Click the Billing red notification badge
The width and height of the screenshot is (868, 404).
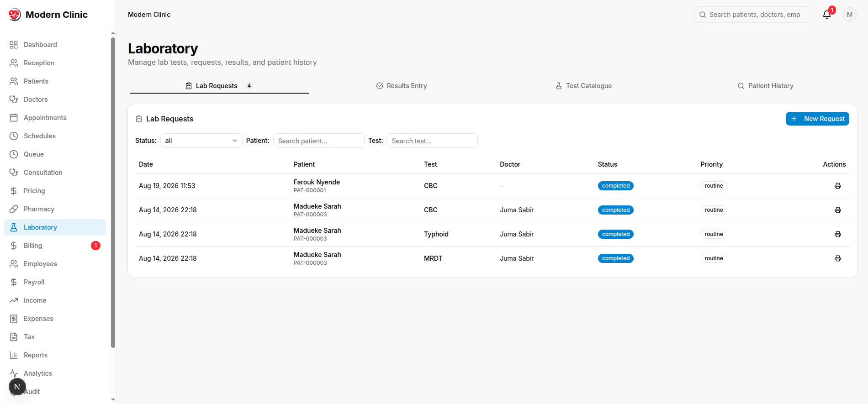tap(95, 246)
